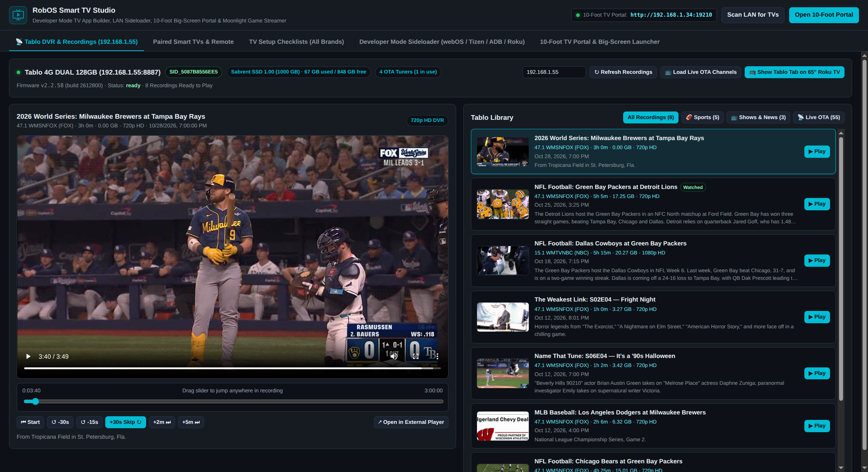Rewind recording by 30 seconds
Screen dimensions: 868x472
coord(60,422)
